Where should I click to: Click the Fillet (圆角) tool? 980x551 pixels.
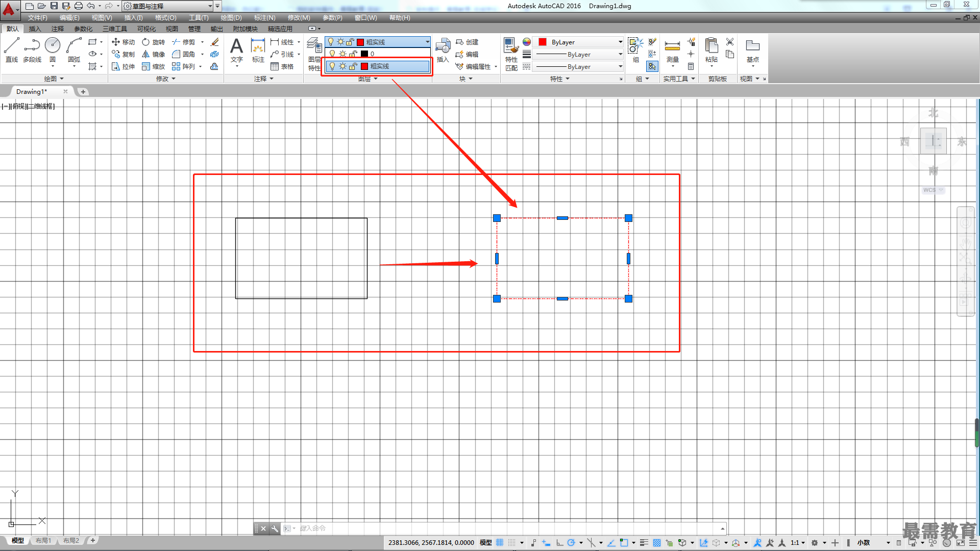pyautogui.click(x=184, y=54)
